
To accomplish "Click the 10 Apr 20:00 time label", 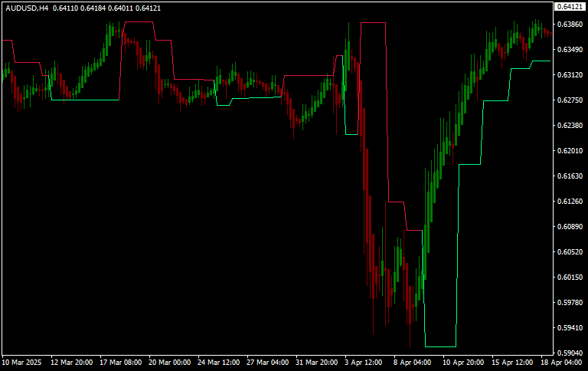I will click(x=463, y=363).
